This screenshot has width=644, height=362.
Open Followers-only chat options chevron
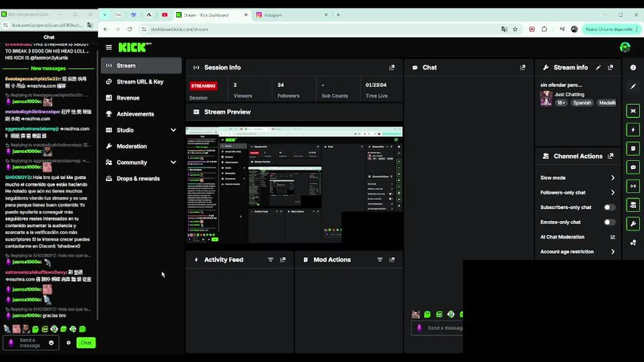pyautogui.click(x=613, y=193)
